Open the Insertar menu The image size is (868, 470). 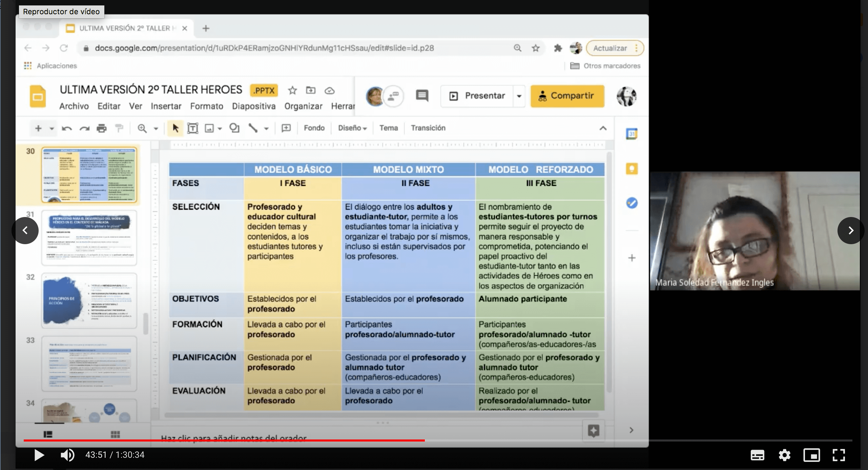tap(166, 106)
